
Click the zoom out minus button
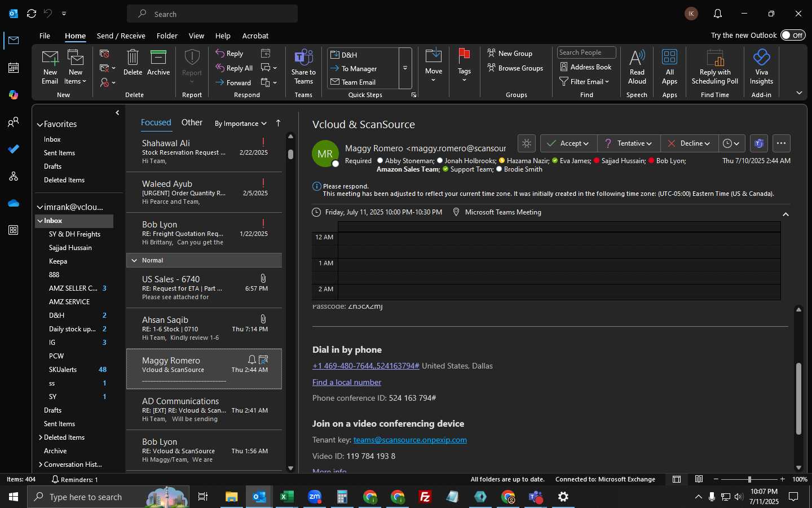point(716,479)
